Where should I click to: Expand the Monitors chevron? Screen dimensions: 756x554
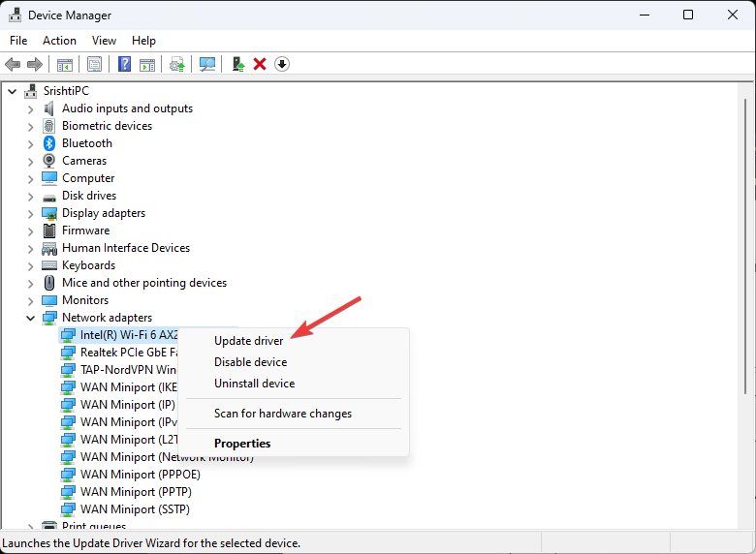30,301
